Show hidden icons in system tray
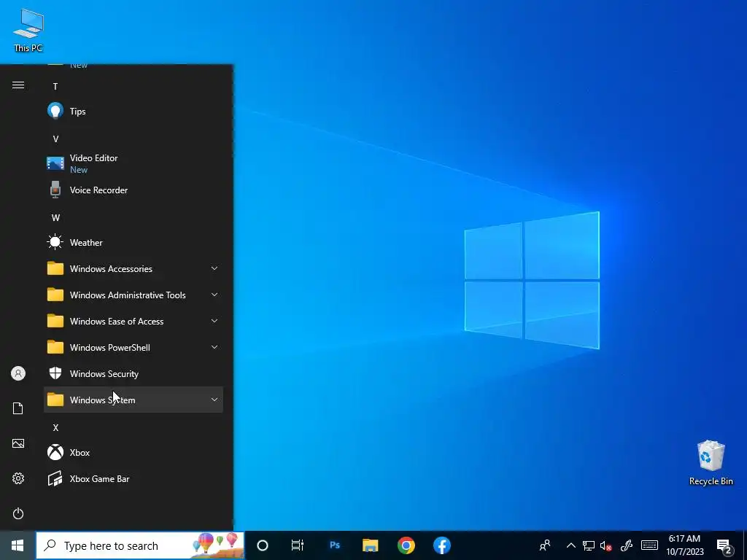747x560 pixels. pyautogui.click(x=570, y=545)
